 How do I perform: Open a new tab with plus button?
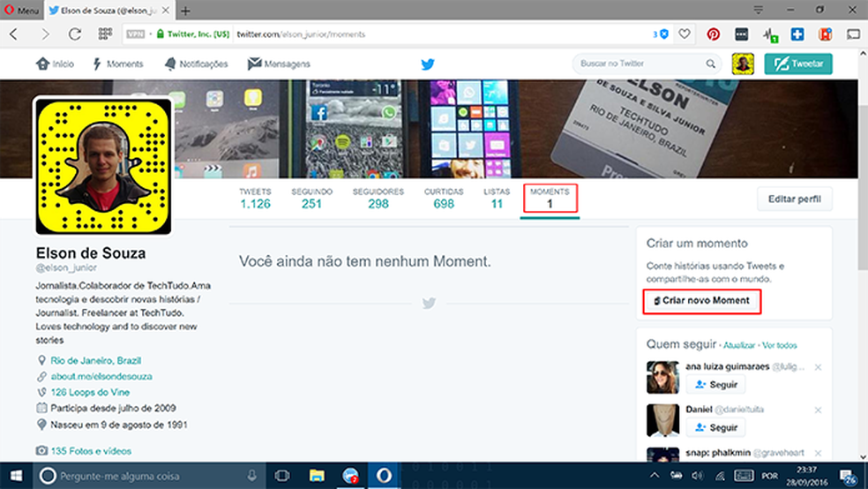pos(185,11)
